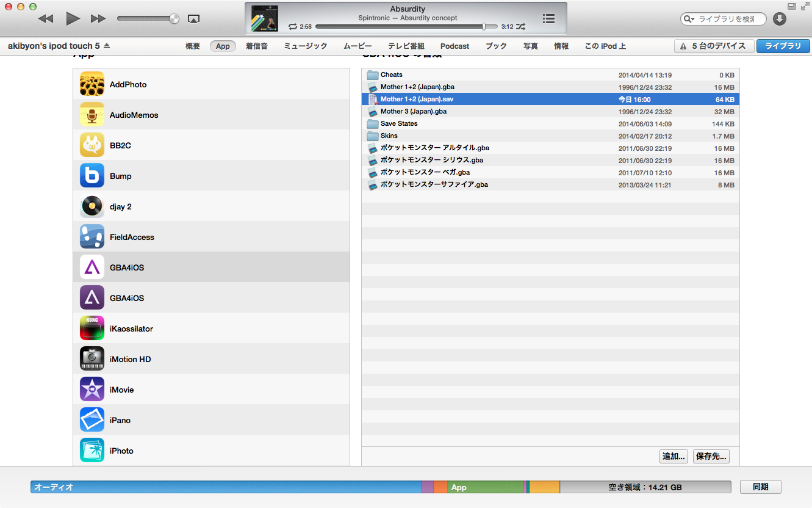The image size is (812, 508).
Task: Select the highlighted GBA4iOS app icon
Action: [x=92, y=267]
